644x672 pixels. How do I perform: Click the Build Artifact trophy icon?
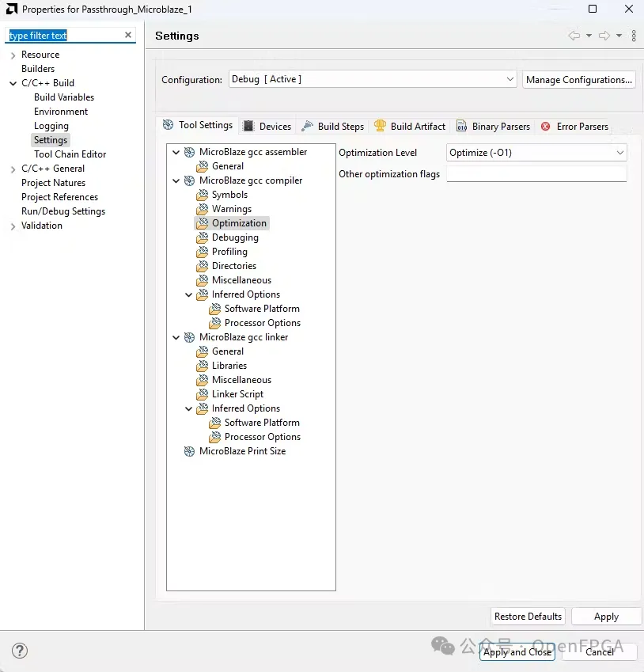pyautogui.click(x=380, y=126)
